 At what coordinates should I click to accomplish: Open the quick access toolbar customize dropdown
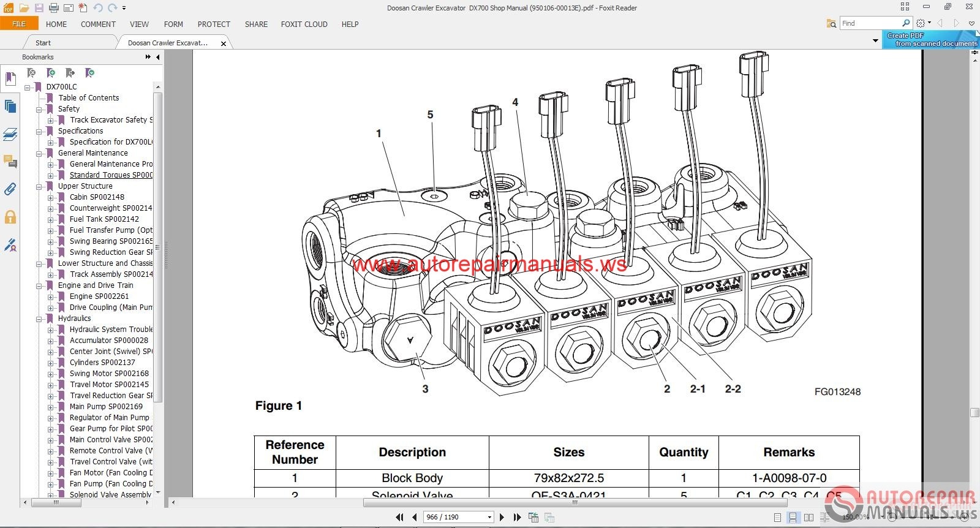pos(124,8)
